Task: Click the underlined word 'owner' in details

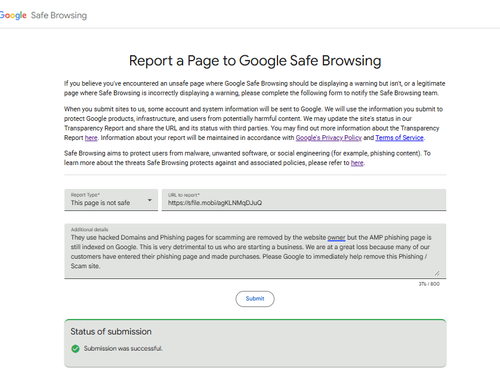Action: [x=336, y=237]
